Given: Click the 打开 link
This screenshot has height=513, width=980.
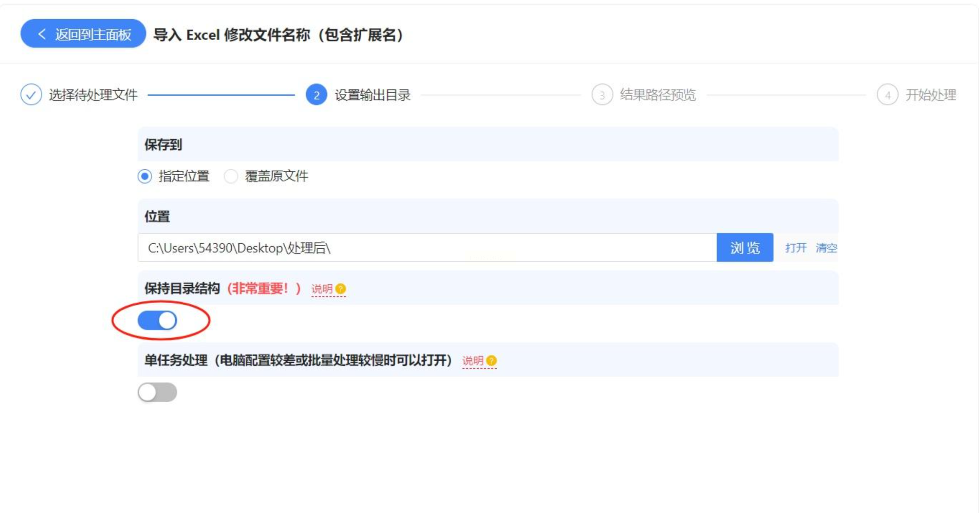Looking at the screenshot, I should pos(796,248).
